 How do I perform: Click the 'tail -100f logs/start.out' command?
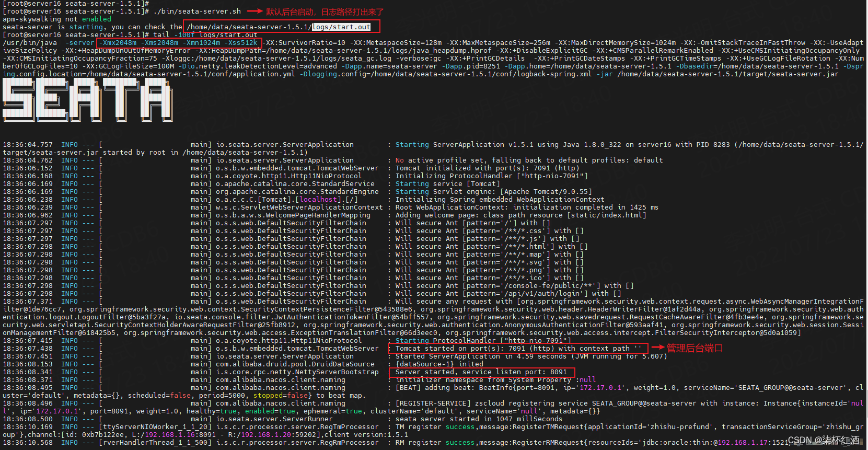click(205, 34)
